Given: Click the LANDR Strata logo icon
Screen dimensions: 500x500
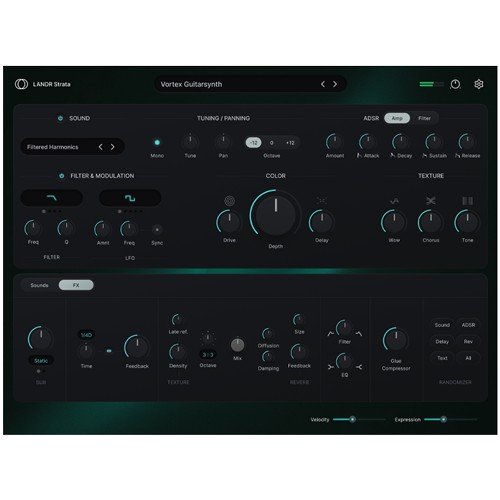Looking at the screenshot, I should pos(21,84).
